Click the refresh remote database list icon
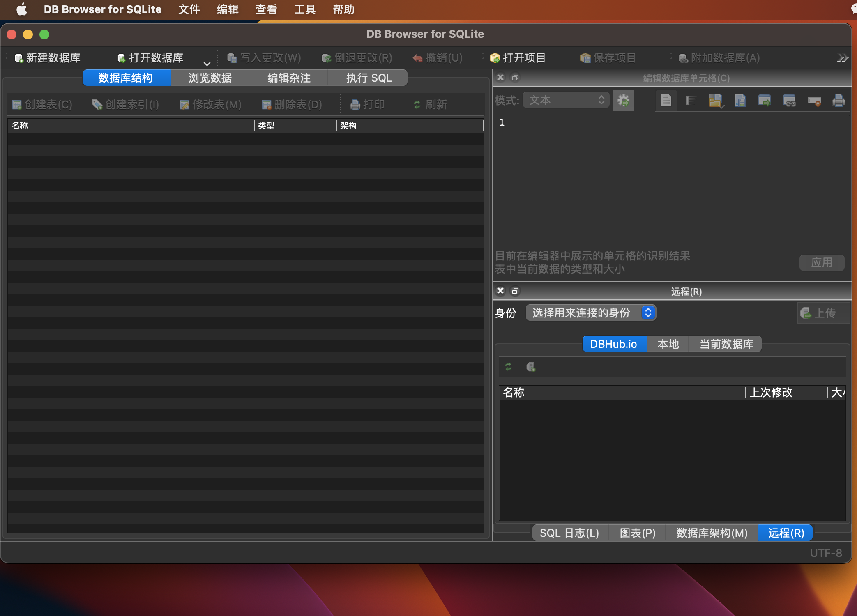 point(509,367)
